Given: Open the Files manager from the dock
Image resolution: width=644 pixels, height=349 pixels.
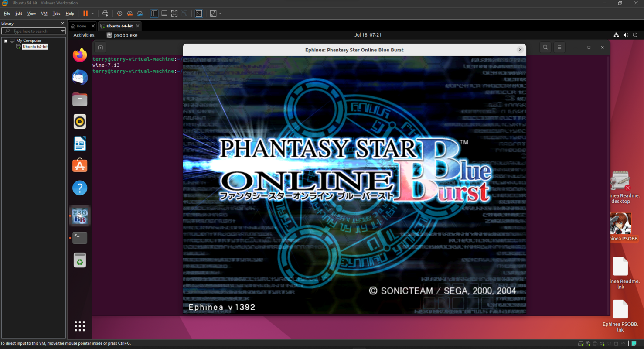Looking at the screenshot, I should (x=80, y=99).
